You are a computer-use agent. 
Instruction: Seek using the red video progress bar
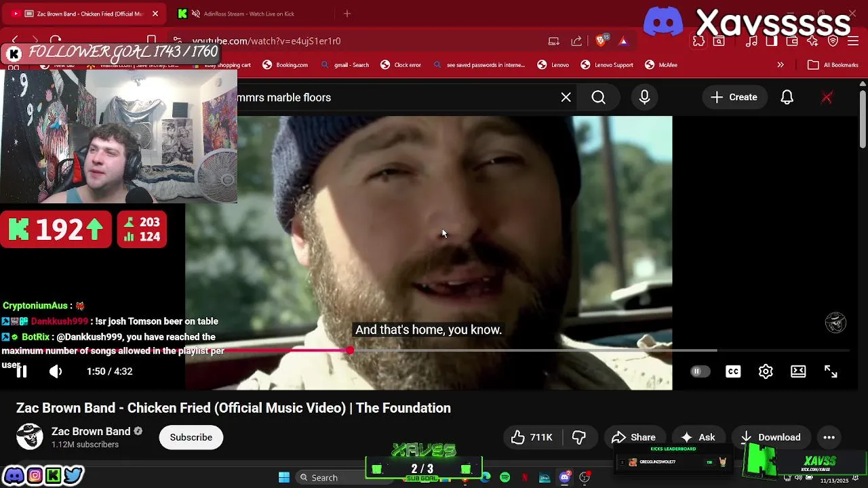coord(434,350)
